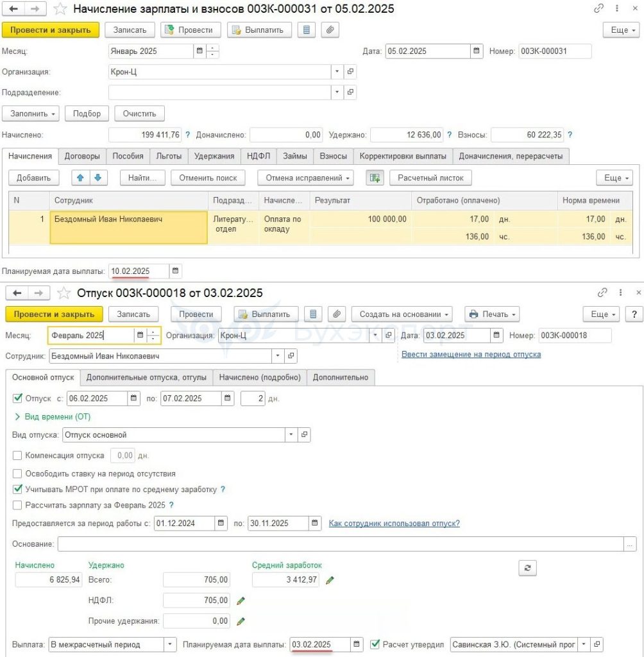This screenshot has width=644, height=657.
Task: Open paperclip attachments in salary accrual window
Action: tap(330, 30)
